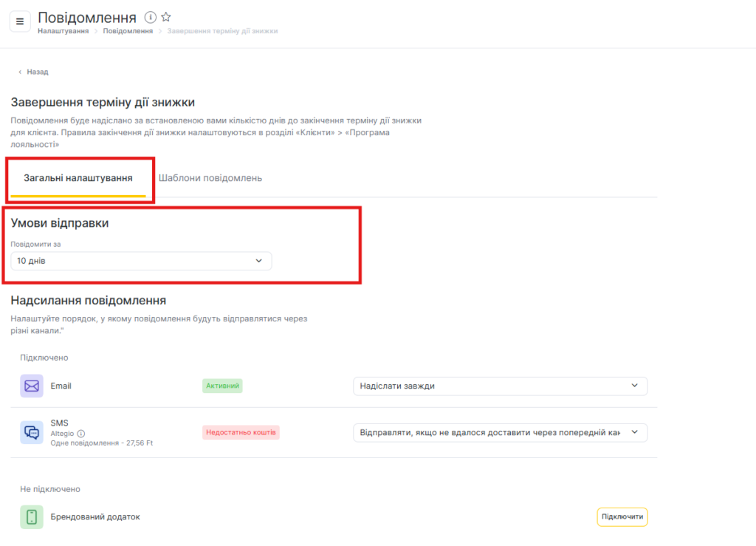Click the Брендований додаток phone icon

[32, 517]
